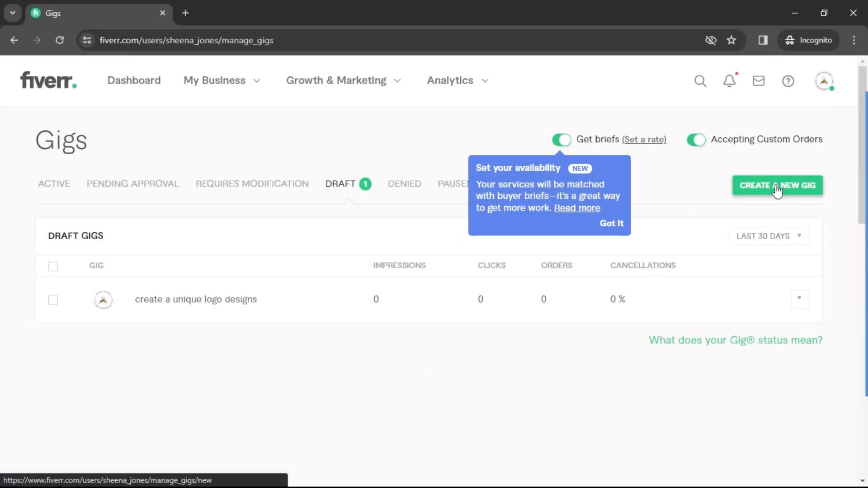The height and width of the screenshot is (488, 868).
Task: Open the profile avatar menu
Action: tap(824, 81)
